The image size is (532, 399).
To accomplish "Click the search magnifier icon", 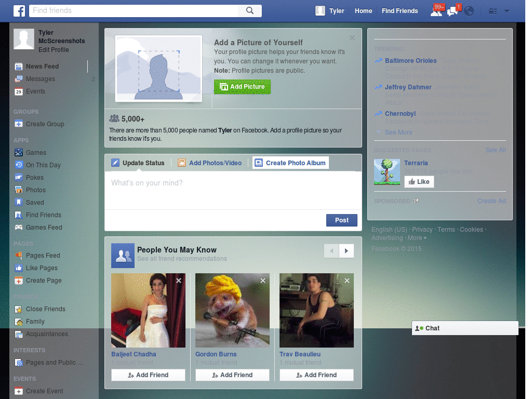I will (x=250, y=10).
